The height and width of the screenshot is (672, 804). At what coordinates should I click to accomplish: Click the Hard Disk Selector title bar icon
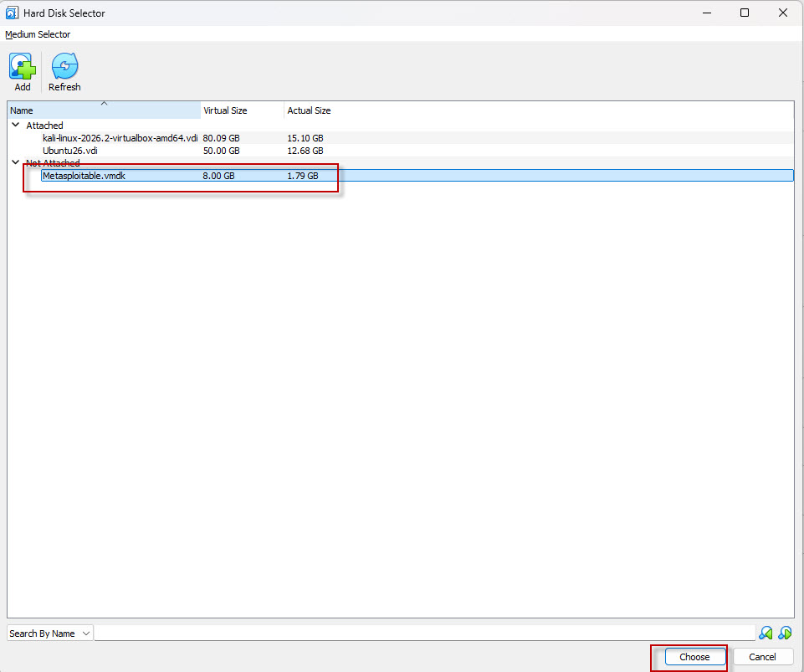(x=12, y=13)
